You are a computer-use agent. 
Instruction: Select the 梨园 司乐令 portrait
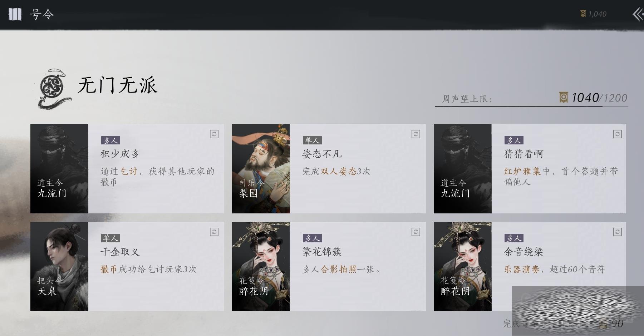[x=261, y=169]
